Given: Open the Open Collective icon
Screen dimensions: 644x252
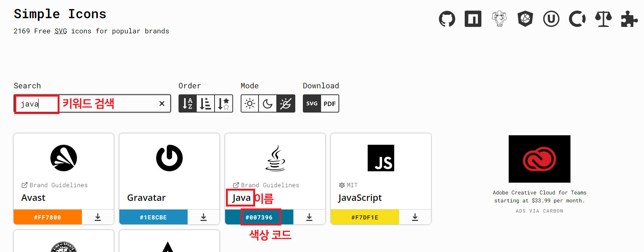Looking at the screenshot, I should pos(577,19).
